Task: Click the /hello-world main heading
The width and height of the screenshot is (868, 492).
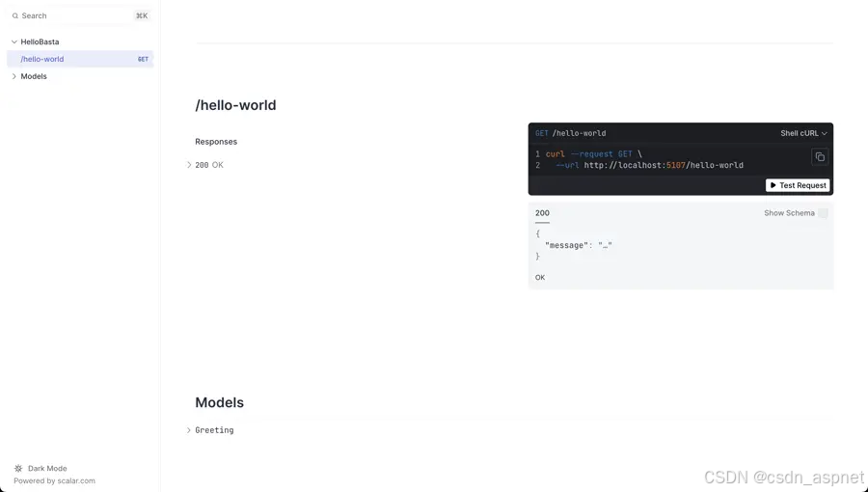Action: coord(236,105)
